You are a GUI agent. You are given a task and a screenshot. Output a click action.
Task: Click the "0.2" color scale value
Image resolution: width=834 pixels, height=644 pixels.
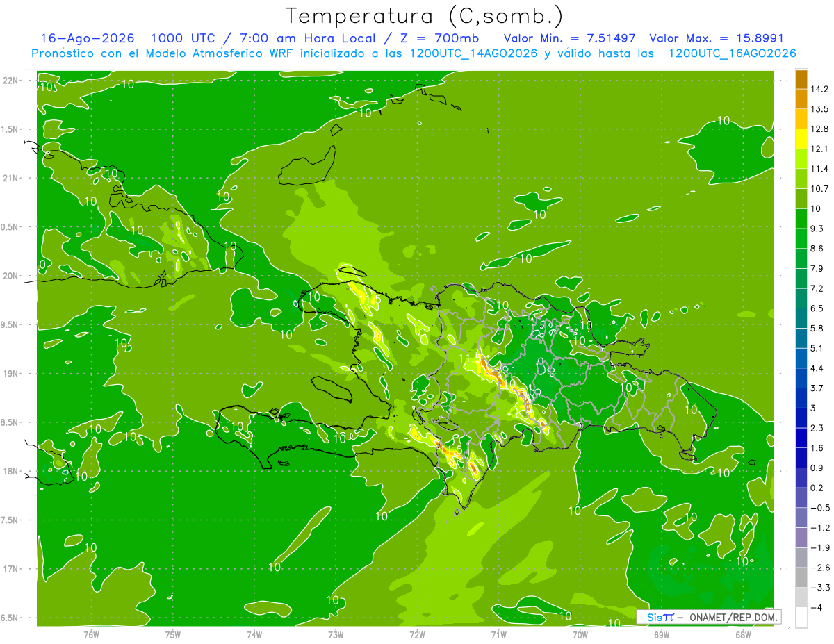click(816, 488)
